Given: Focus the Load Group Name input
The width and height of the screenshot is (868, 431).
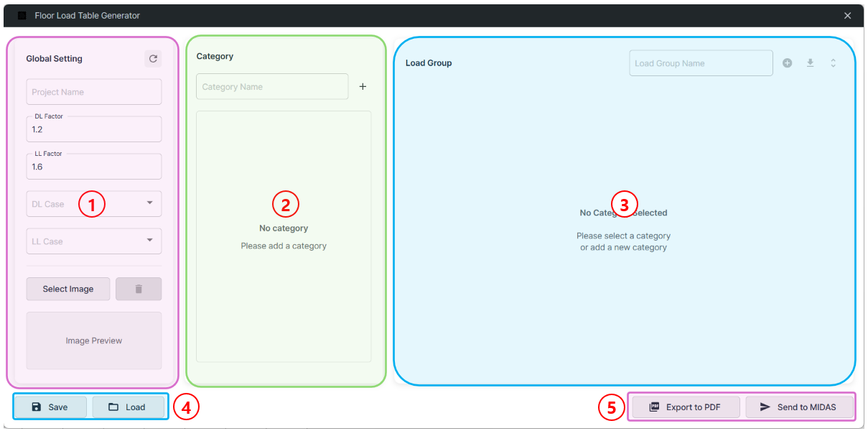Looking at the screenshot, I should pyautogui.click(x=701, y=63).
